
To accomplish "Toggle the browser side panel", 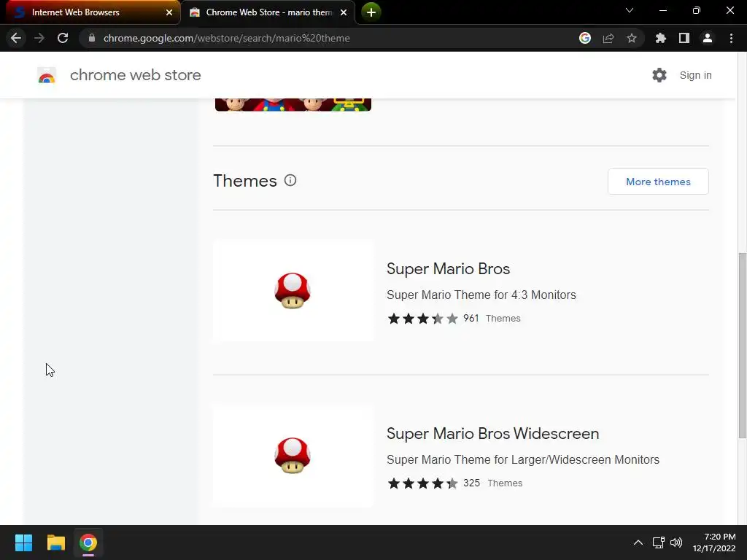I will pyautogui.click(x=684, y=38).
